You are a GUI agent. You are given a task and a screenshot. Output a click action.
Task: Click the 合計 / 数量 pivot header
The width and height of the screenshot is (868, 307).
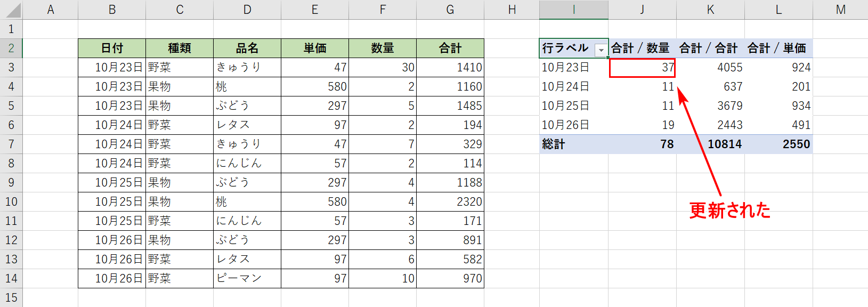pos(642,48)
